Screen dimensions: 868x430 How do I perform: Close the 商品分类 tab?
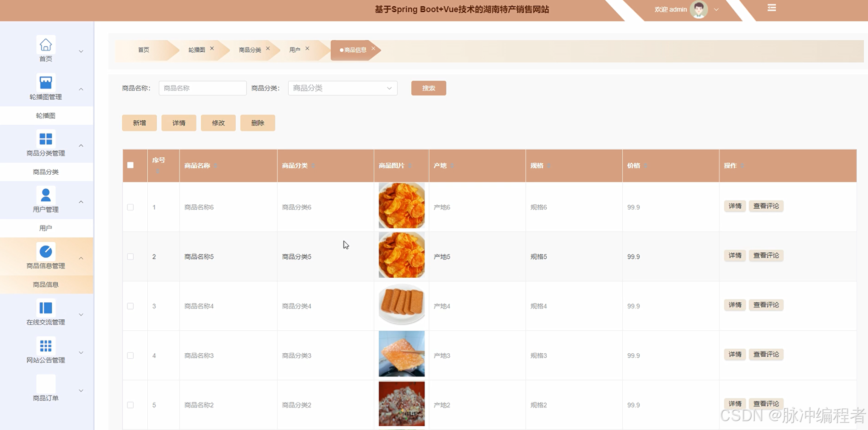[268, 48]
